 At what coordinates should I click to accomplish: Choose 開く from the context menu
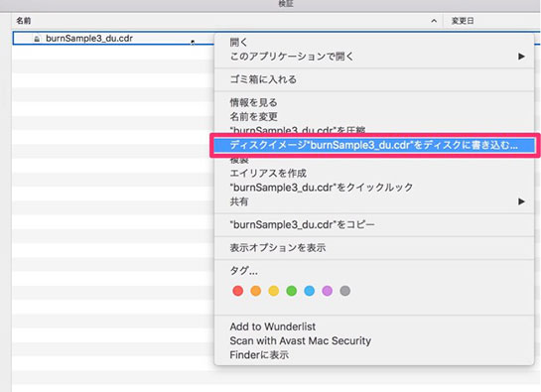pos(374,42)
